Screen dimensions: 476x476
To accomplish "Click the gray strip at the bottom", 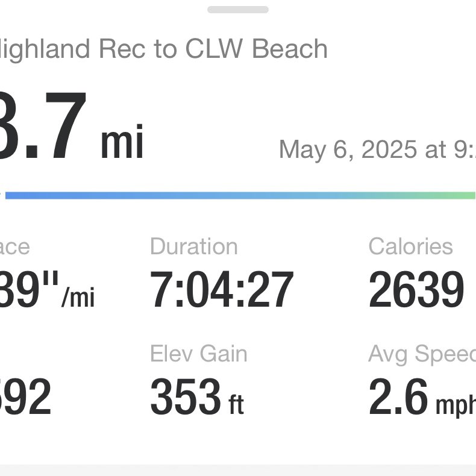I will coord(238,469).
